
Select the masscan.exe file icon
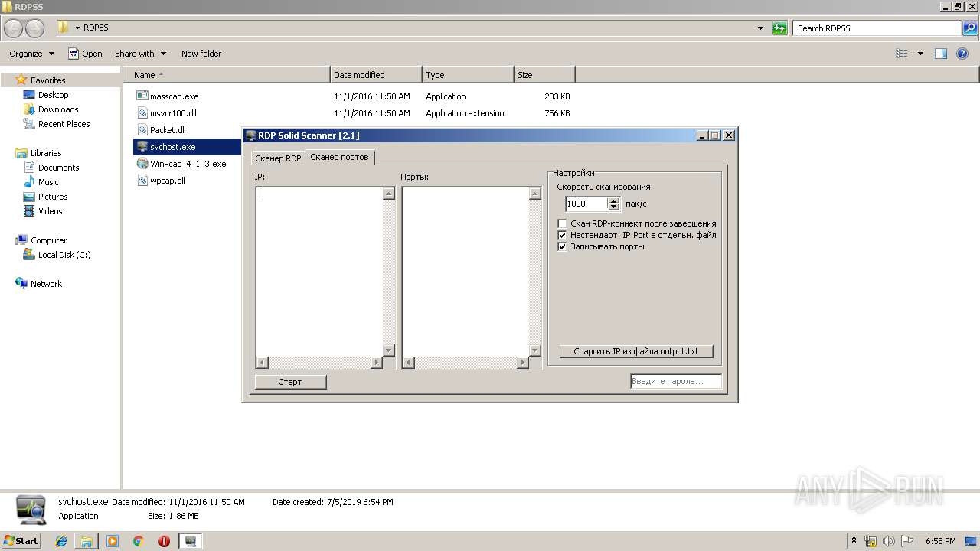142,96
